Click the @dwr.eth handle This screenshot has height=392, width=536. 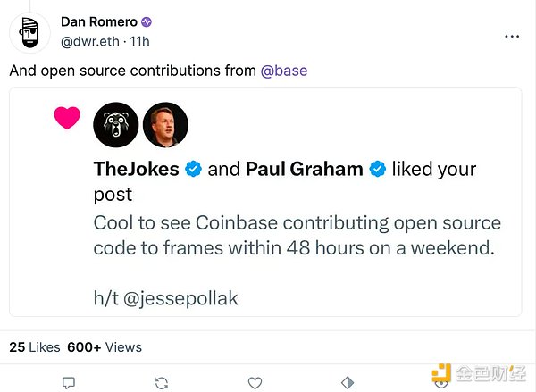[92, 39]
